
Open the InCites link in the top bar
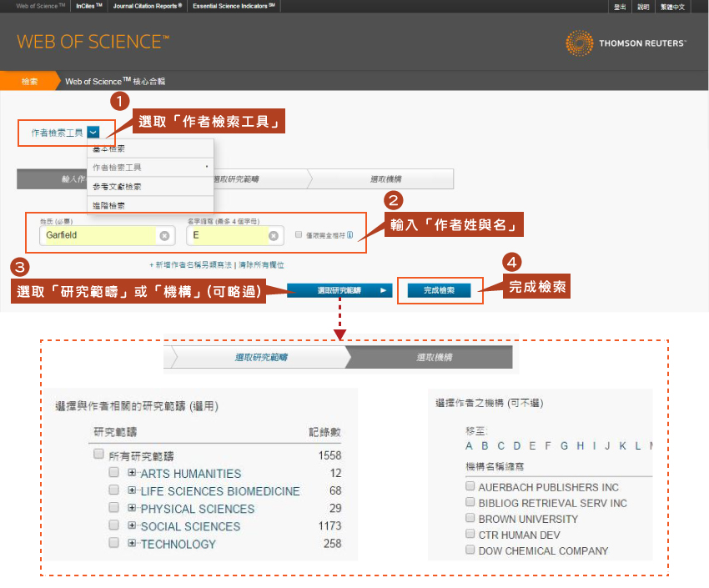point(89,6)
